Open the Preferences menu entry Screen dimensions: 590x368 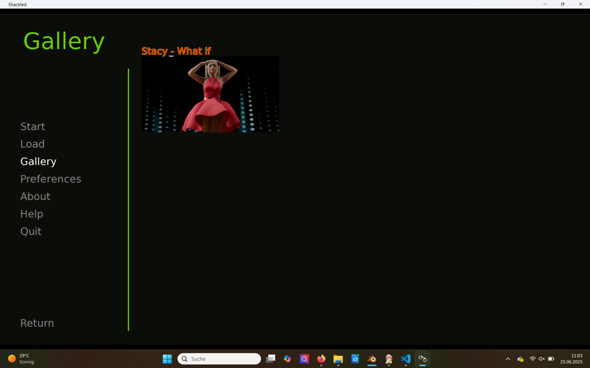coord(51,179)
